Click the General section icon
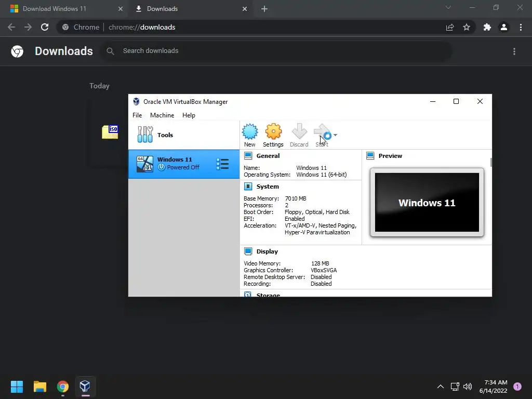This screenshot has height=399, width=532. pos(248,156)
